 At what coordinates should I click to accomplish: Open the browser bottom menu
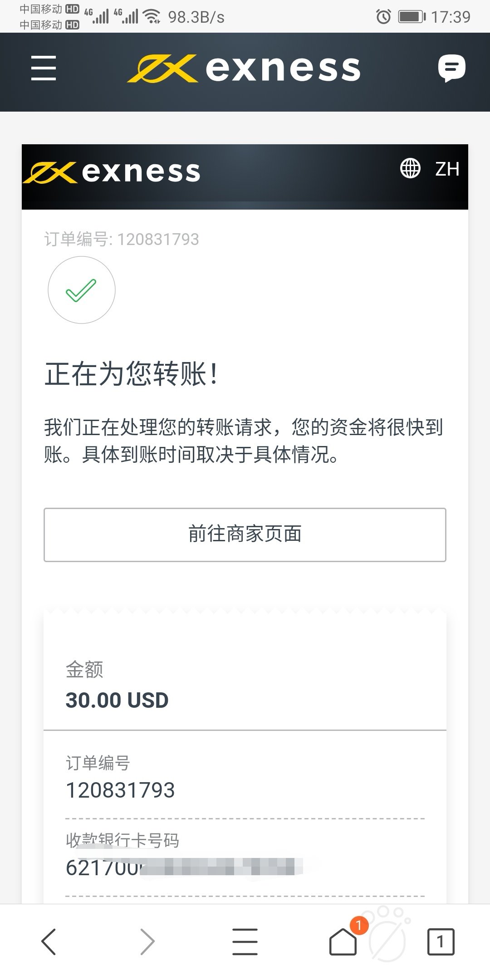click(245, 942)
